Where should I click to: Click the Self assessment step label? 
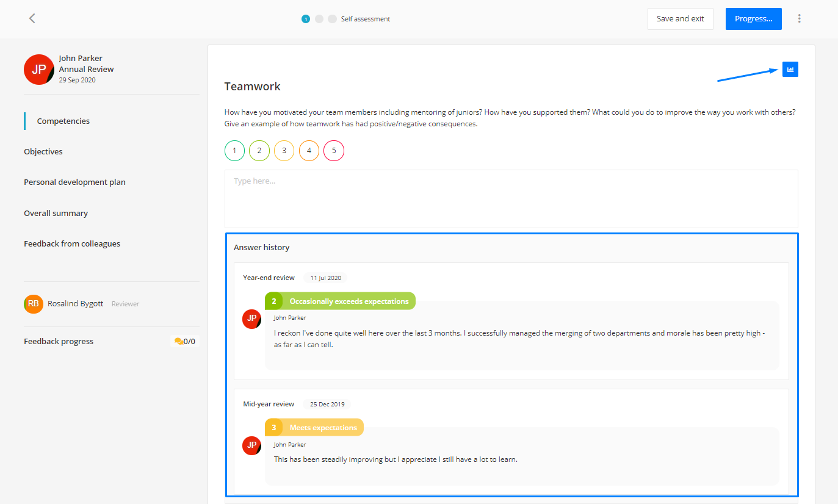(x=366, y=19)
